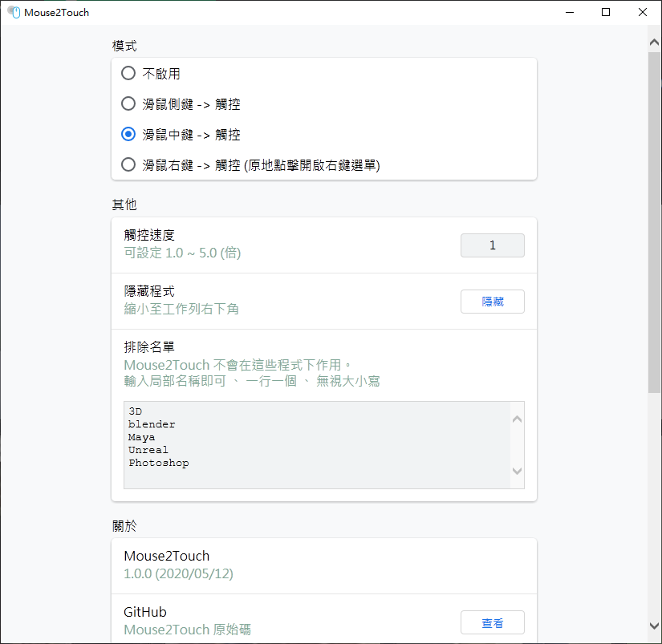
Task: Click the GitHub label
Action: (x=144, y=612)
